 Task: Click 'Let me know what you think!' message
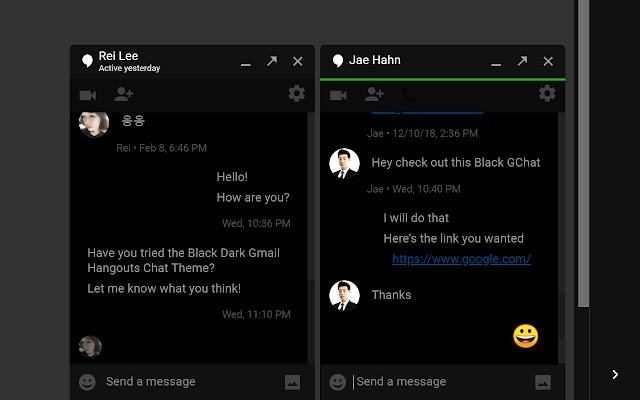pyautogui.click(x=164, y=289)
